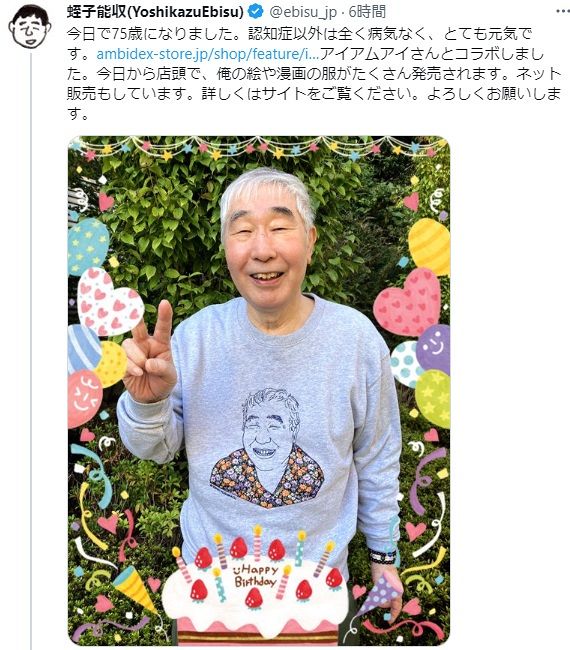Image resolution: width=570 pixels, height=650 pixels.
Task: Click the Happy Birthday cake graphic
Action: pos(254,589)
